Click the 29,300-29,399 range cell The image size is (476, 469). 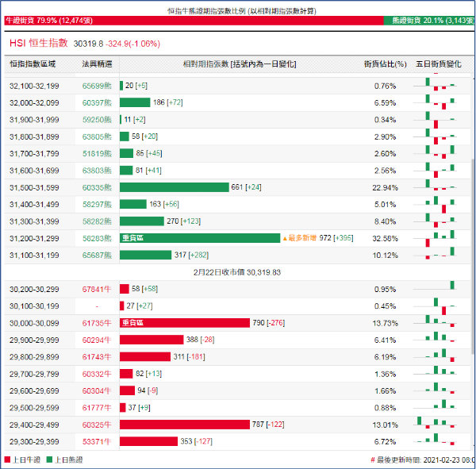tap(34, 442)
